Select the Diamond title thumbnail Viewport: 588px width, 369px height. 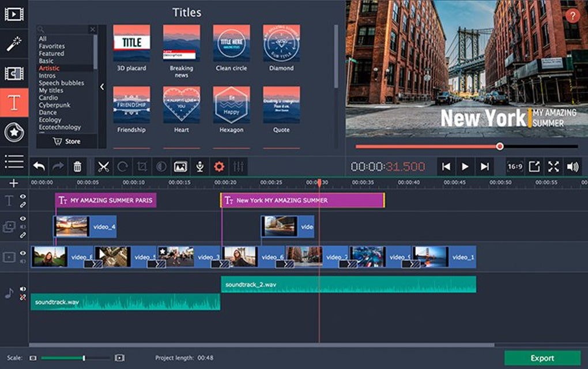(x=281, y=44)
